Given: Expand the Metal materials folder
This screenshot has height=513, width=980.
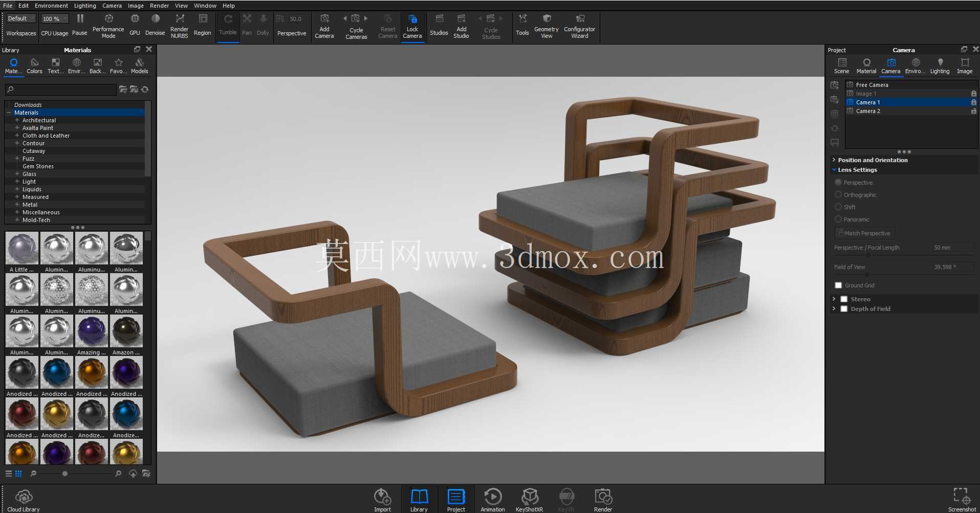Looking at the screenshot, I should coord(17,205).
